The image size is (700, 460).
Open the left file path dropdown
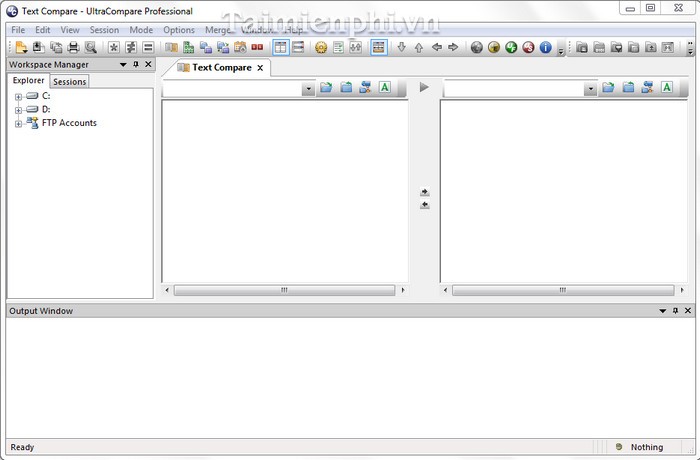tap(308, 89)
